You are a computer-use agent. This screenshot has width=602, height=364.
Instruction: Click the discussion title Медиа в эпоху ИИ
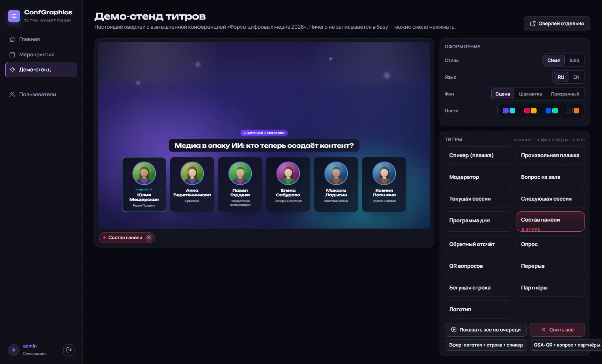click(x=264, y=146)
